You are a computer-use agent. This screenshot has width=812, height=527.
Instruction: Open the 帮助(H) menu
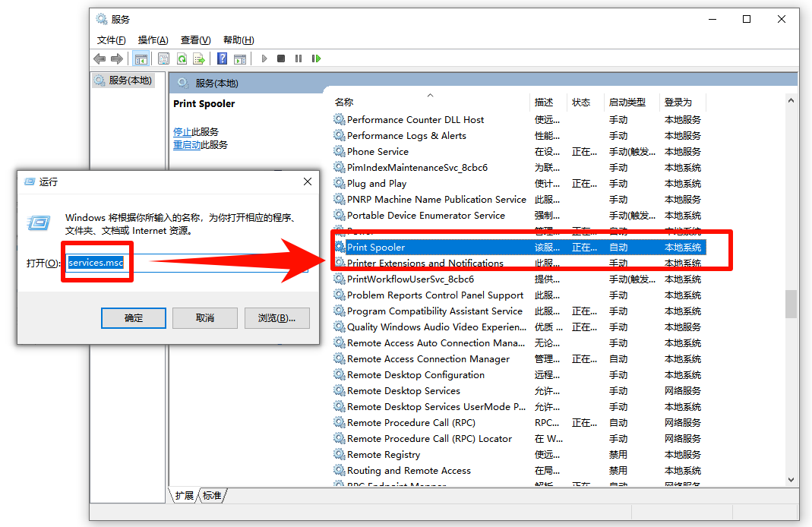(239, 39)
